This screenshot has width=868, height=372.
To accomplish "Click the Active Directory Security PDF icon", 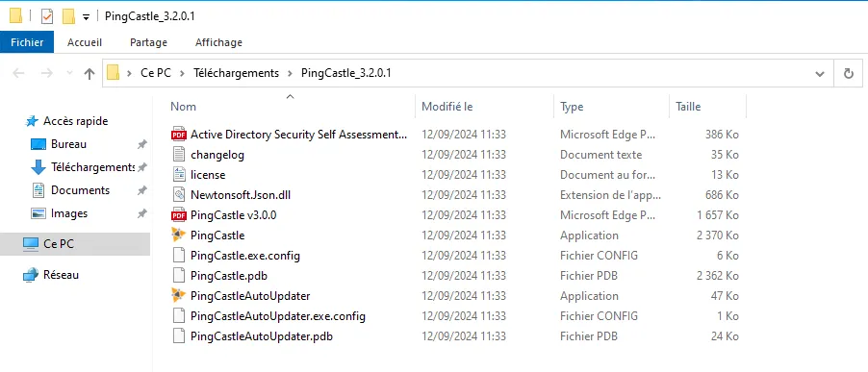I will click(x=178, y=135).
